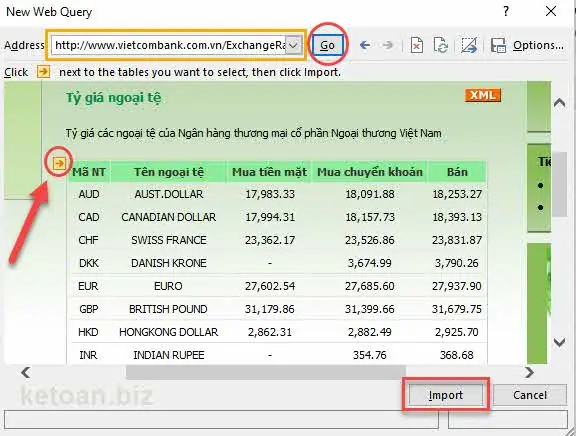Click the Cancel button
Screen dimensions: 576x436
point(530,395)
